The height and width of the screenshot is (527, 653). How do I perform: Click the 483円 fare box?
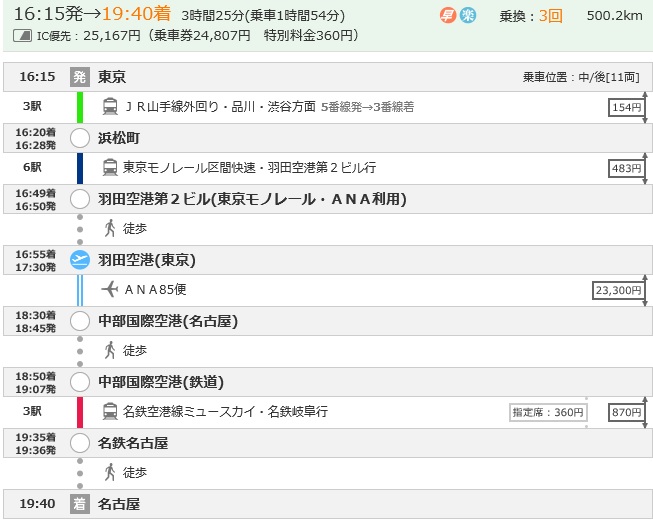pos(626,168)
